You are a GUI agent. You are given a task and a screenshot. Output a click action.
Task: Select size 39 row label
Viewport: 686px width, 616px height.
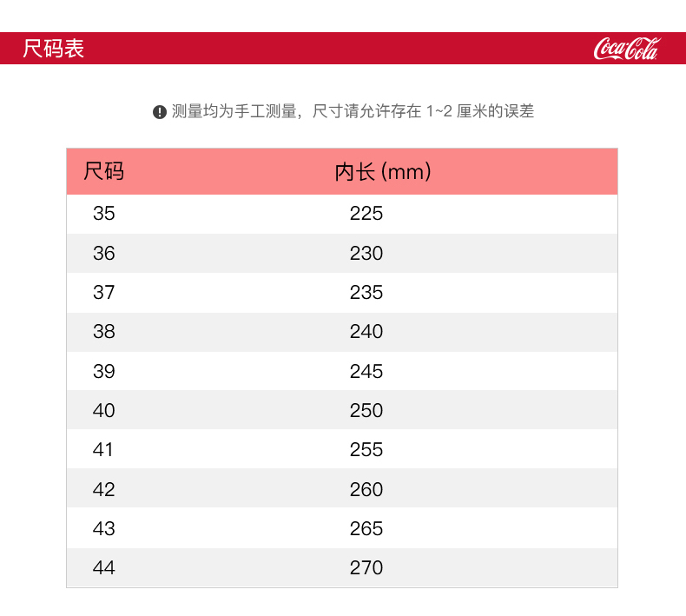tap(104, 372)
